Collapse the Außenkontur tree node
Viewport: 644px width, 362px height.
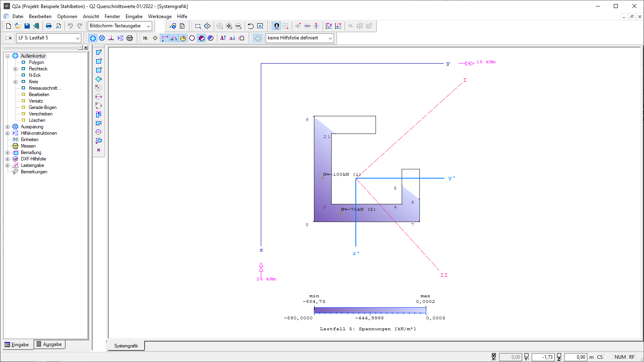point(7,56)
